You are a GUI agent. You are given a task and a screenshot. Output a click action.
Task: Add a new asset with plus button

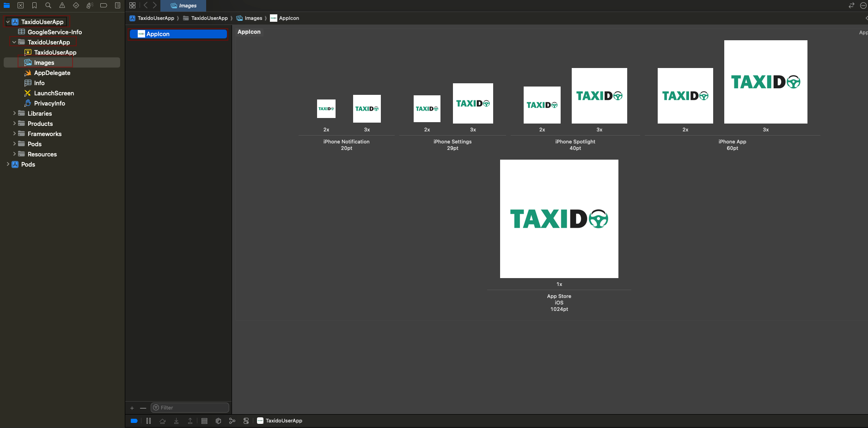click(x=132, y=408)
